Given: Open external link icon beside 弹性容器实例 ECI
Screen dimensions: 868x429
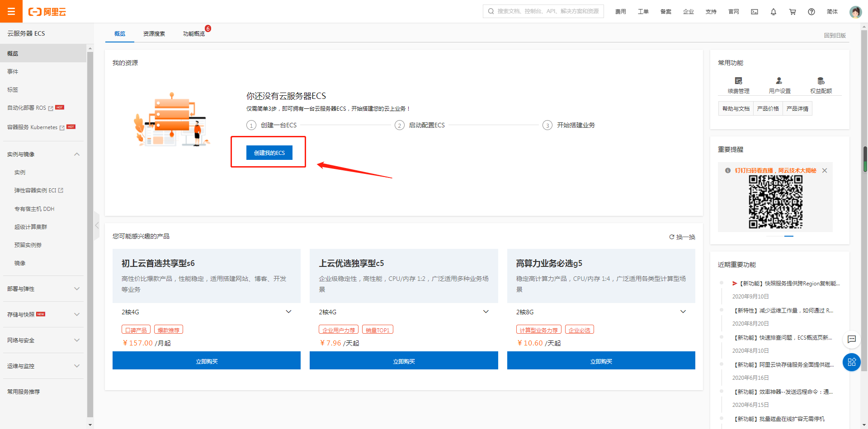Looking at the screenshot, I should point(61,191).
